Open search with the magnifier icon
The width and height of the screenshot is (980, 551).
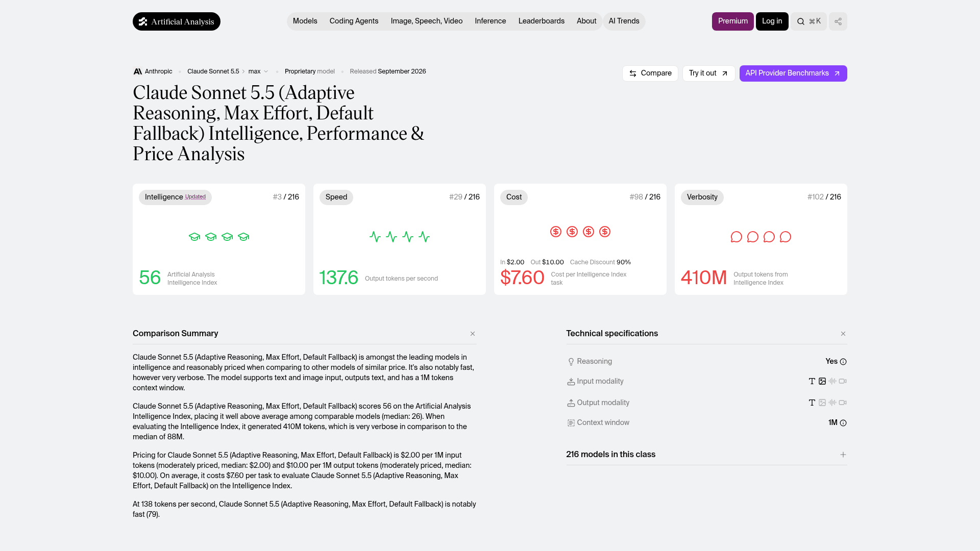(x=801, y=21)
